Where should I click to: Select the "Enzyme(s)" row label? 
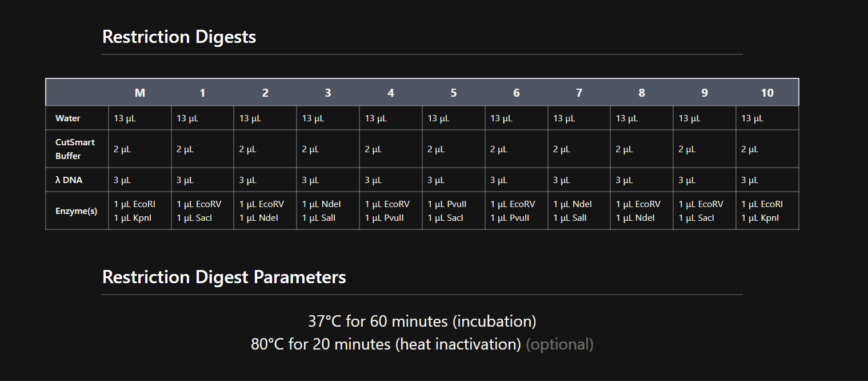(x=76, y=211)
